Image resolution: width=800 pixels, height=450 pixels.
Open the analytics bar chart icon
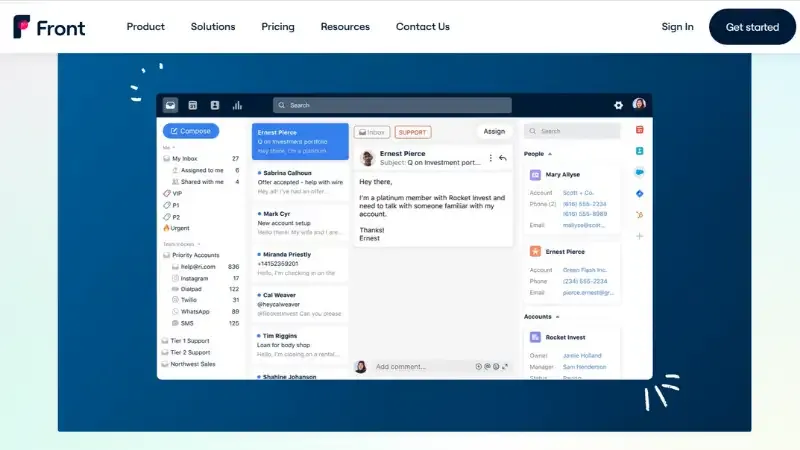[x=237, y=105]
